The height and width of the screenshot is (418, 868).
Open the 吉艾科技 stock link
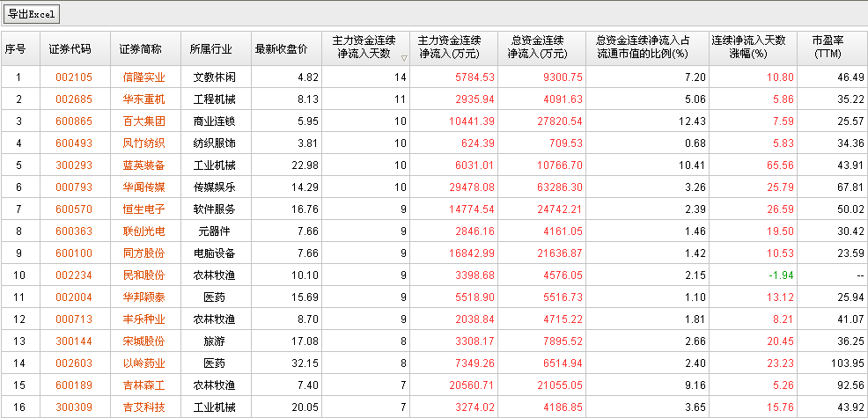[x=143, y=407]
